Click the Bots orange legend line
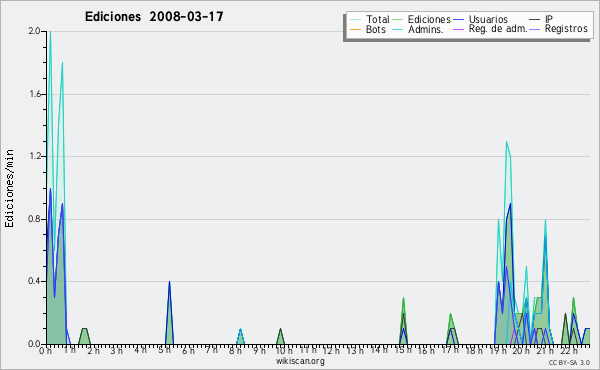The width and height of the screenshot is (600, 370). pos(355,29)
